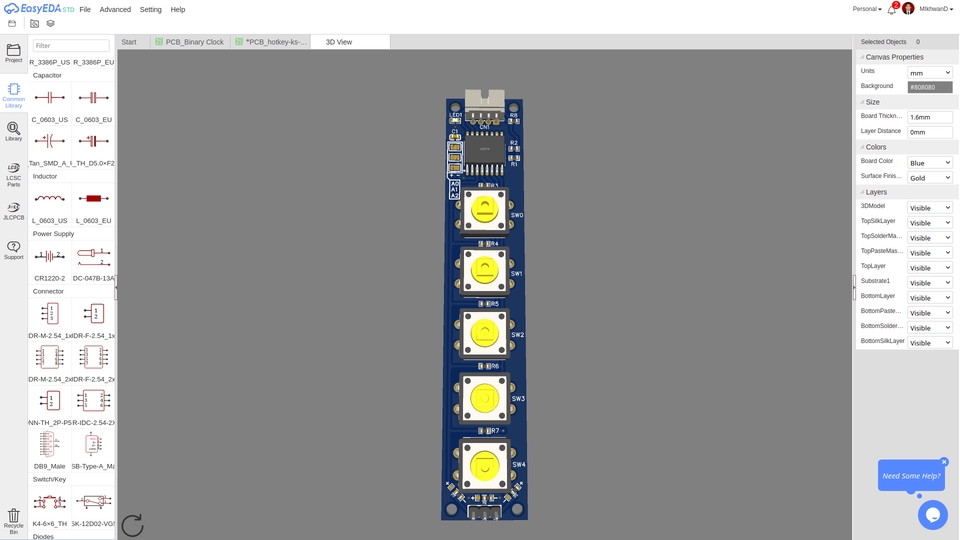Open the Project panel in the sidebar

tap(13, 53)
